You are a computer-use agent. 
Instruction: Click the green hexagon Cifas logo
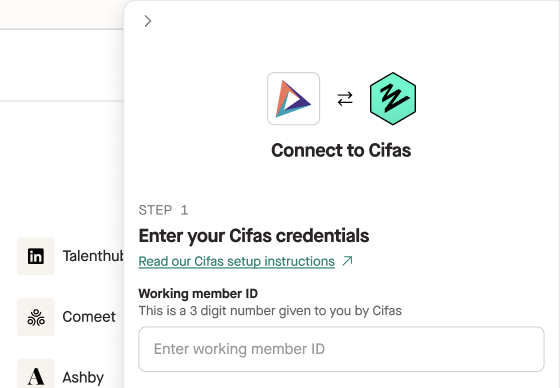click(392, 99)
